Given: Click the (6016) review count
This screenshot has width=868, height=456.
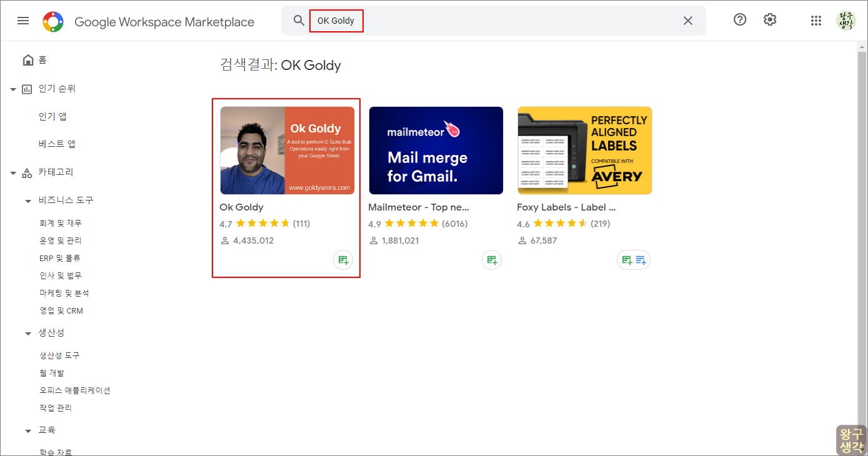Looking at the screenshot, I should click(455, 224).
